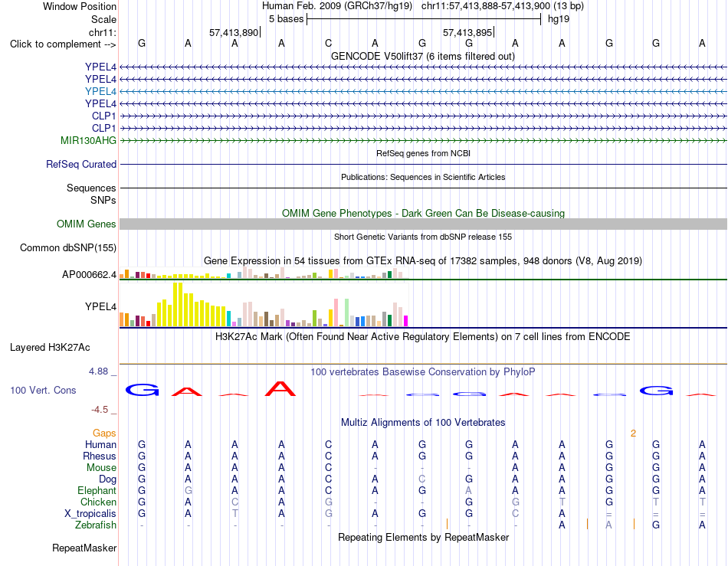Viewport: 728px width, 566px height.
Task: Click the Human Feb. 2009 (GRCh37/hg19) assembly text
Action: 337,6
